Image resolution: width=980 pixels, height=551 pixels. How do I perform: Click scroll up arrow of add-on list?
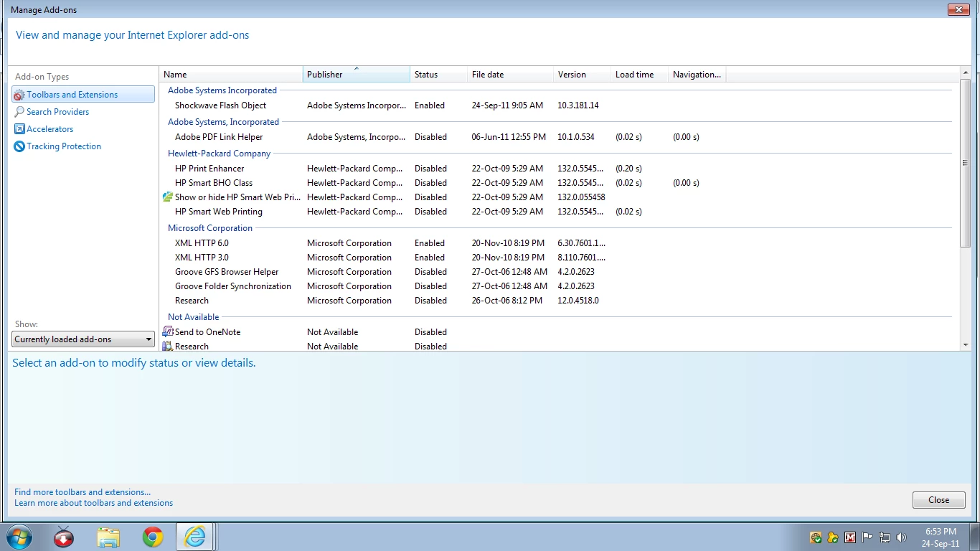(x=966, y=72)
